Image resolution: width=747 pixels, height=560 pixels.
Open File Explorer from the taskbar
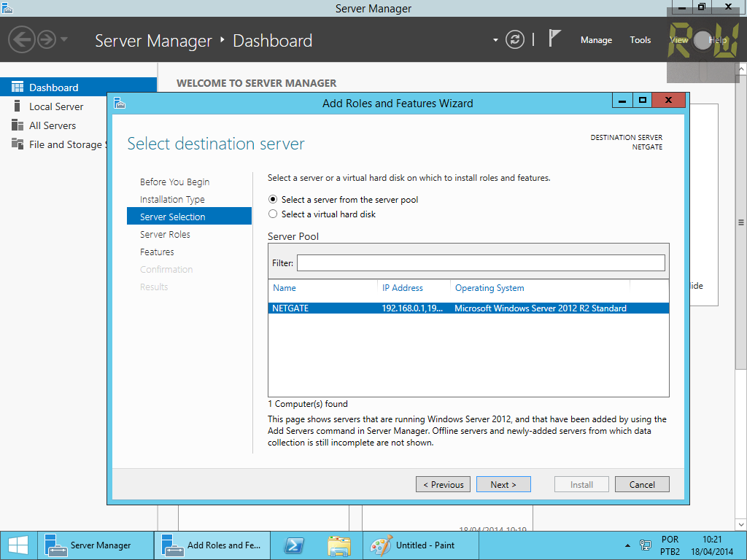(x=338, y=545)
